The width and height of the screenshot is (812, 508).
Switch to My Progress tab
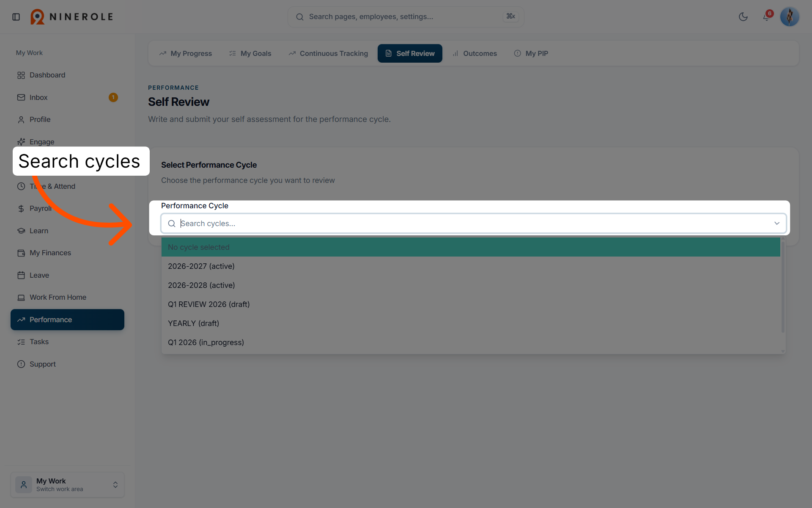point(186,53)
